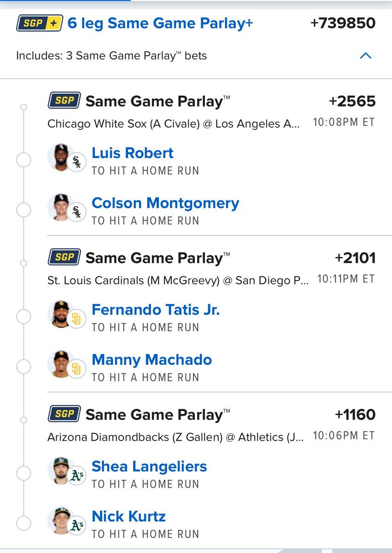Click SGP badge beside White Sox parlay

pos(64,100)
